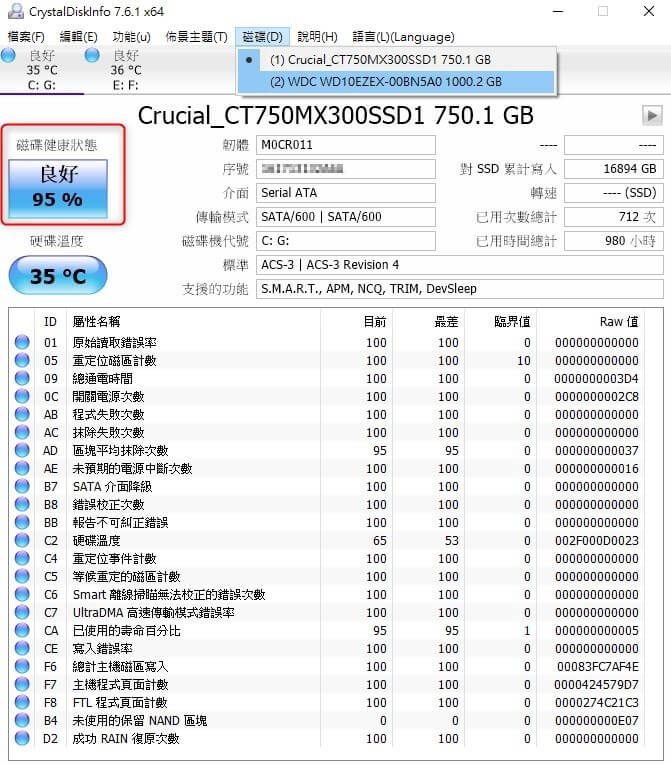The height and width of the screenshot is (765, 671).
Task: Click the status icon for SATA 介面降級
Action: tap(22, 486)
